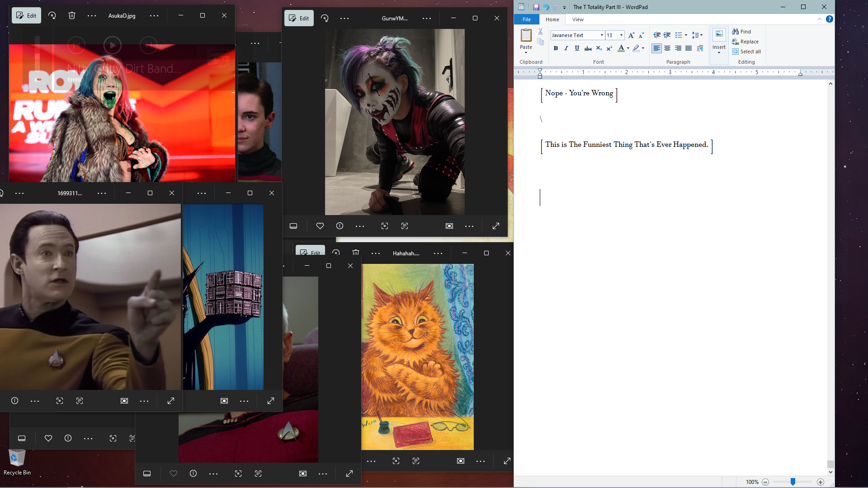Screen dimensions: 868x488
Task: Show file info in the 1699311 Data photo window
Action: pos(14,401)
